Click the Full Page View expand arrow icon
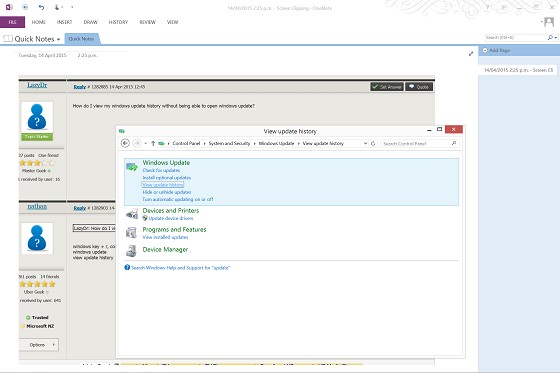Viewport: 560px width, 373px height. point(471,54)
